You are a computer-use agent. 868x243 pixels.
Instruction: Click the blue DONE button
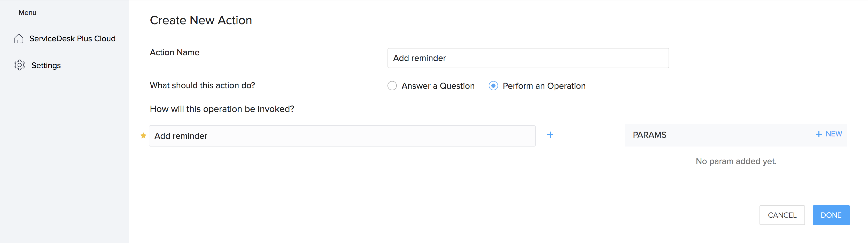tap(831, 215)
